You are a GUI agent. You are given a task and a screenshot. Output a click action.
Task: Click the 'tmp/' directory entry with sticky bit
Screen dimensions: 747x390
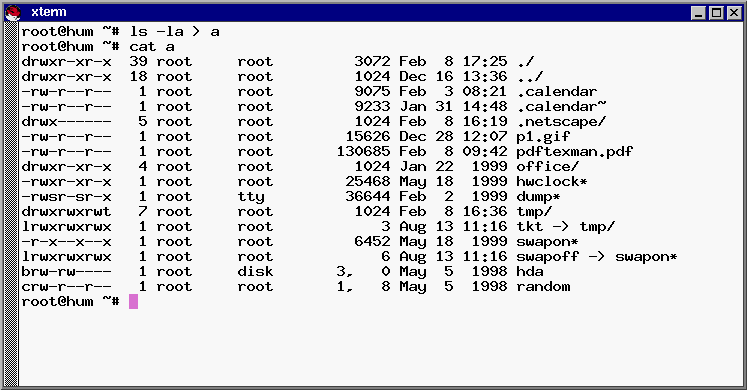pos(535,212)
